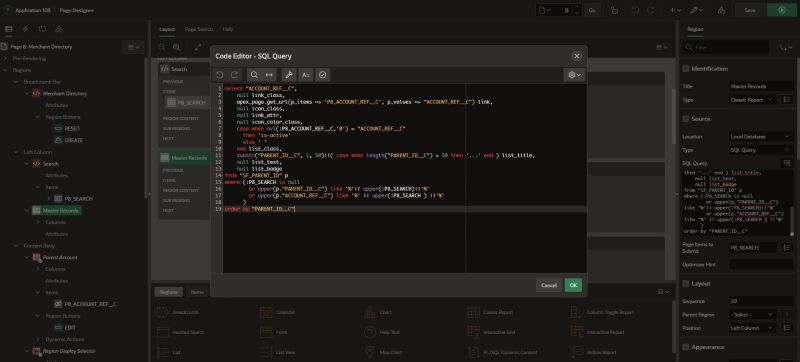Collapse the Regions node
The image size is (800, 362).
[6, 70]
